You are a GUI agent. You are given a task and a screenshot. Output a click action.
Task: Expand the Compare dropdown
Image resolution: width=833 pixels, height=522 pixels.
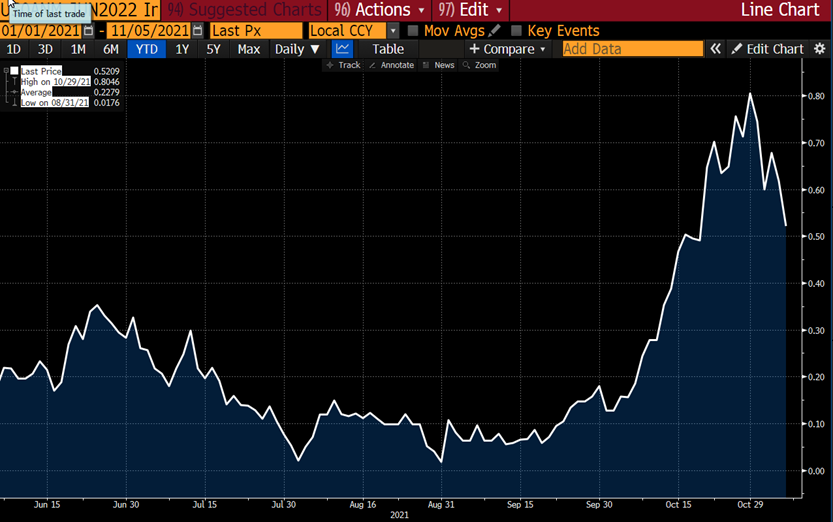pyautogui.click(x=508, y=48)
